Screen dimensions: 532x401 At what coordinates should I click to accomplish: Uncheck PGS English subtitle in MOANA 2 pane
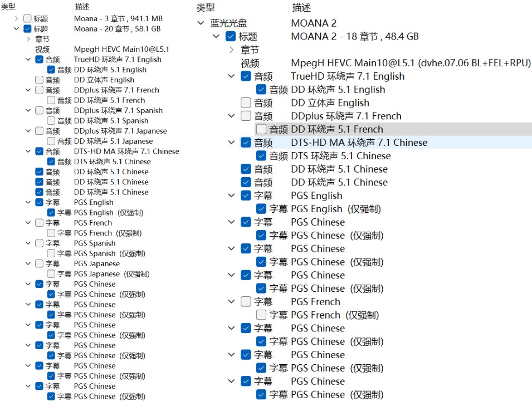[x=246, y=195]
